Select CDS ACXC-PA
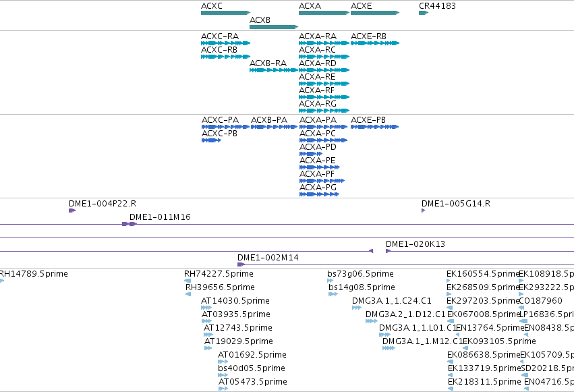This screenshot has width=574, height=392. click(225, 127)
